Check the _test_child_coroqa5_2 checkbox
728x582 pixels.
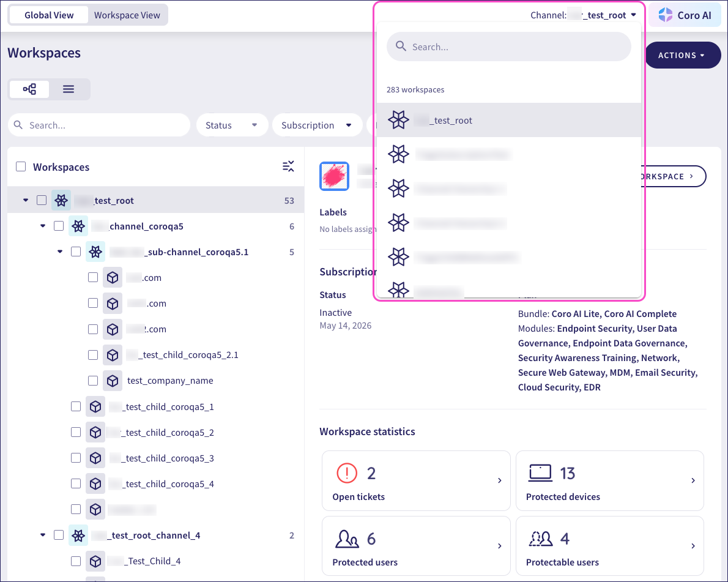76,432
